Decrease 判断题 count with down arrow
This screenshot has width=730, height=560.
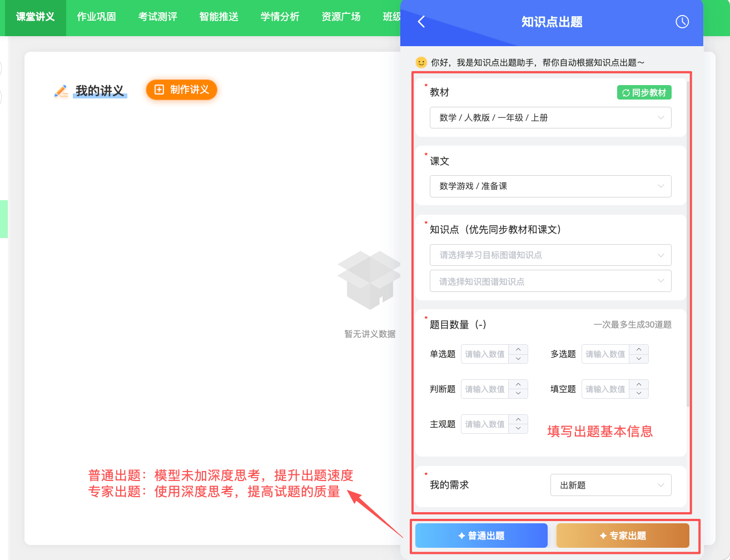[x=518, y=394]
